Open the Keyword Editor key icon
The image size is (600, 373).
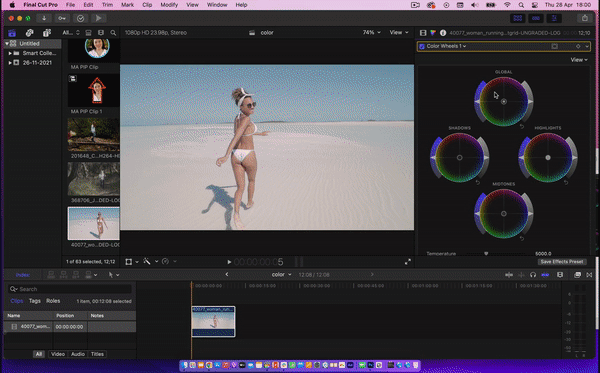click(x=62, y=18)
